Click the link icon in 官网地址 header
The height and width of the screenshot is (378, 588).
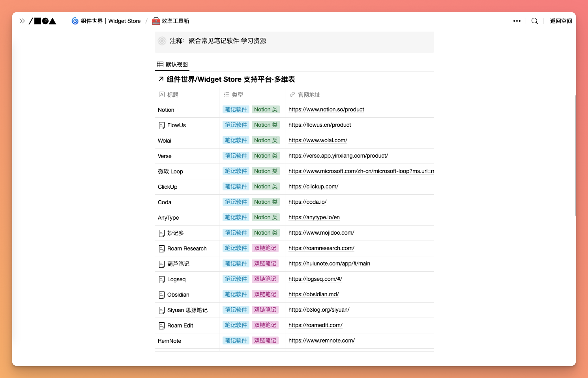coord(292,94)
